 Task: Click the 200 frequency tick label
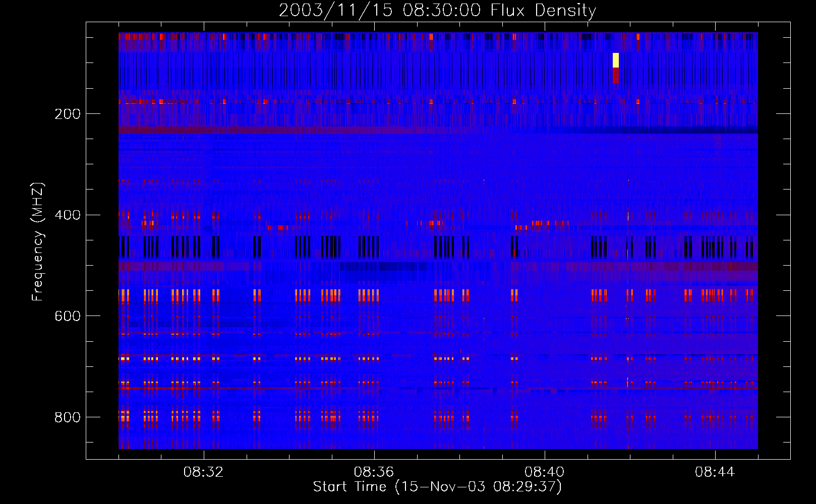68,114
